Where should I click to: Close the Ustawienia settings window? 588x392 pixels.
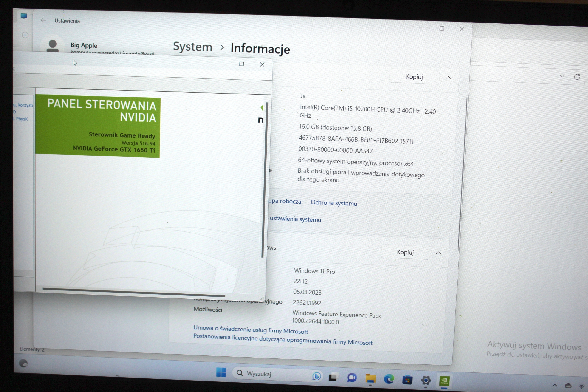coord(461,29)
